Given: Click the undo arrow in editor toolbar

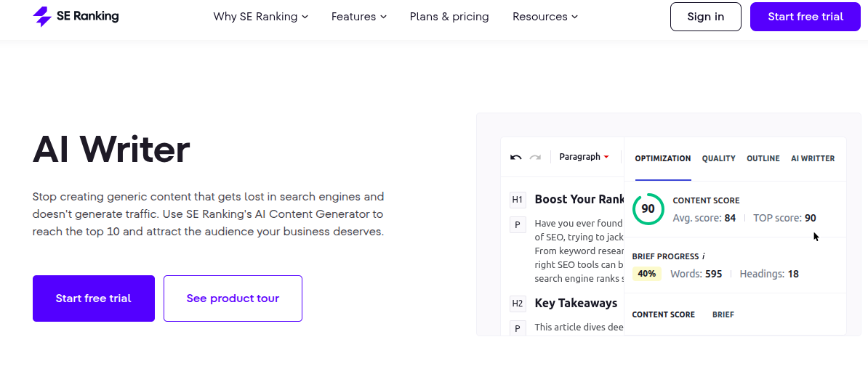Looking at the screenshot, I should tap(516, 157).
